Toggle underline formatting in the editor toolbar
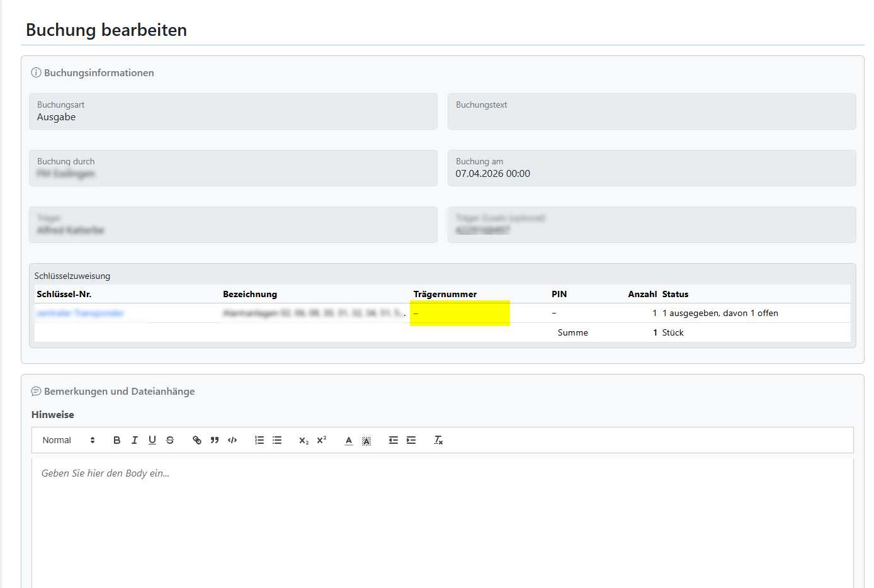The image size is (874, 588). [x=152, y=440]
